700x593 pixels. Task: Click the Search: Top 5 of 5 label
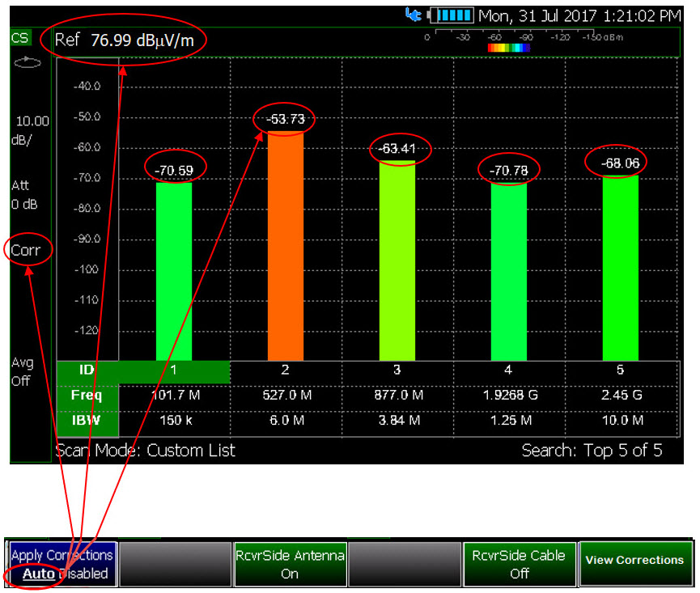click(x=592, y=451)
